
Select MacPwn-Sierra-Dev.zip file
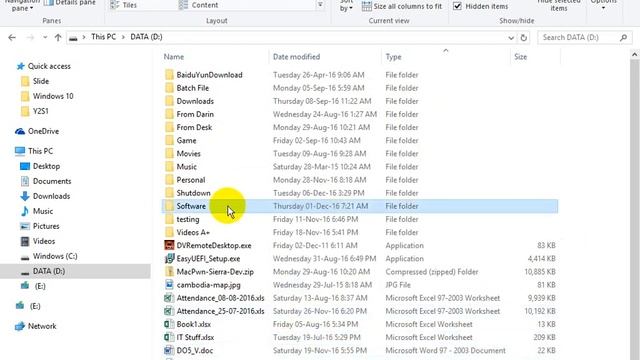point(209,272)
